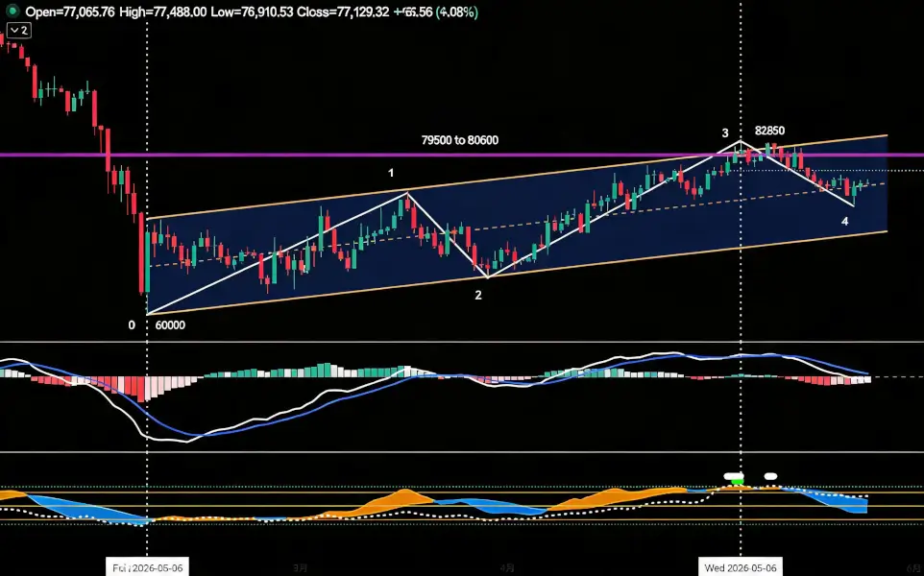The image size is (924, 576).
Task: Select the Low=76,910.53 value
Action: pyautogui.click(x=252, y=12)
